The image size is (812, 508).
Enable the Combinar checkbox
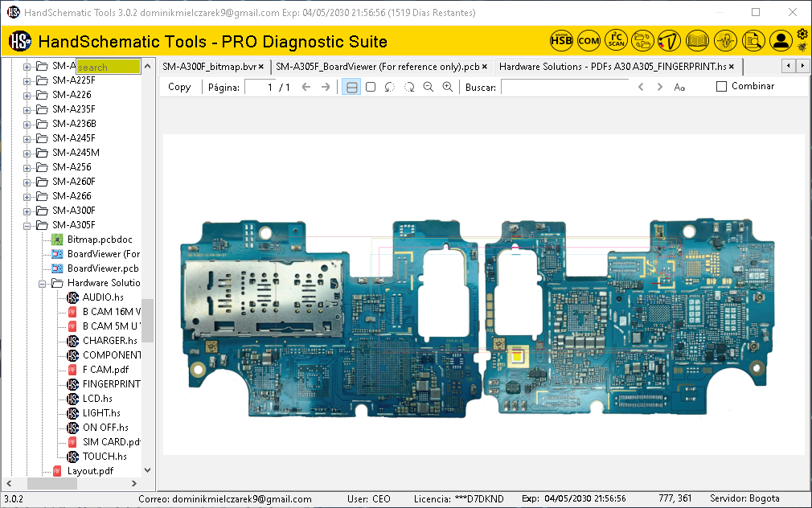point(721,87)
